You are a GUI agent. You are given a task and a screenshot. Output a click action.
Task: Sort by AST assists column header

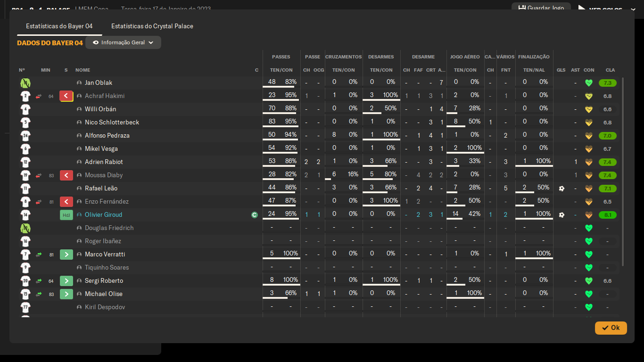point(575,70)
